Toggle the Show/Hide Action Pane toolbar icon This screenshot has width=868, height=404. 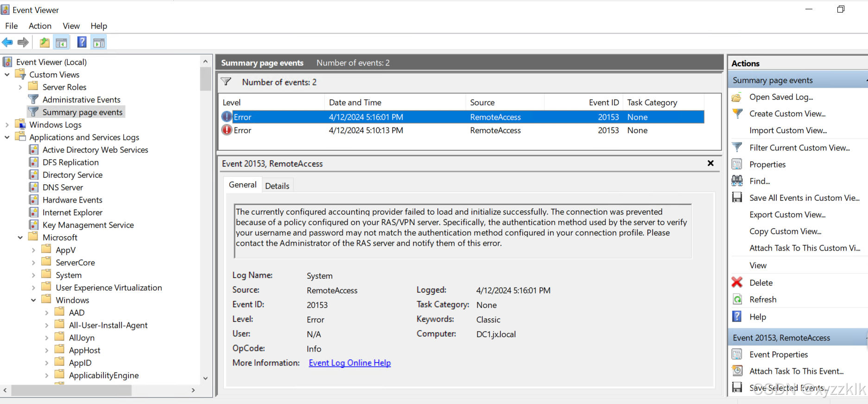99,43
